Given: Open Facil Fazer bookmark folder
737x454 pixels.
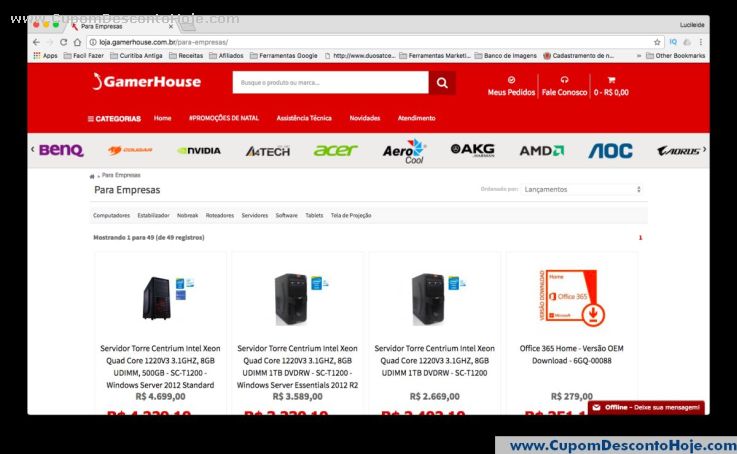Looking at the screenshot, I should pos(84,55).
